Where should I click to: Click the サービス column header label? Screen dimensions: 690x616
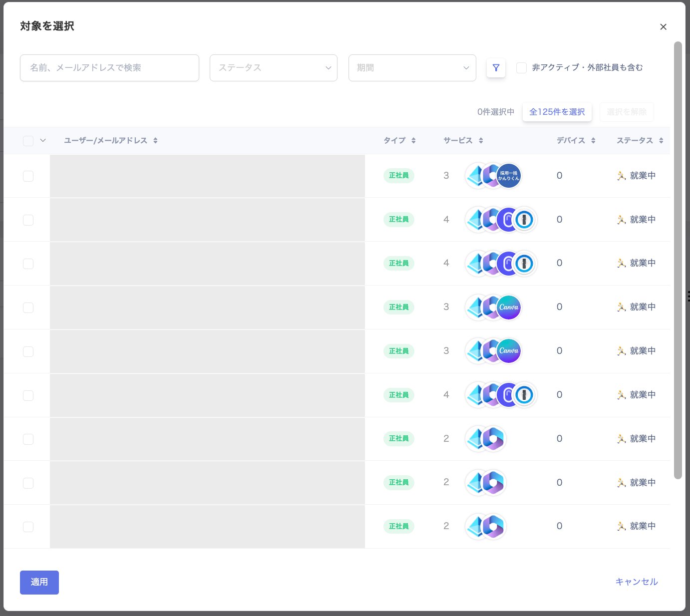click(458, 141)
